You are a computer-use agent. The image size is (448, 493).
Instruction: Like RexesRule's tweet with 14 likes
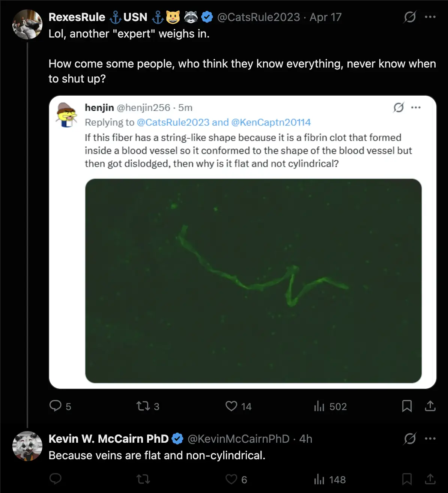click(x=231, y=406)
